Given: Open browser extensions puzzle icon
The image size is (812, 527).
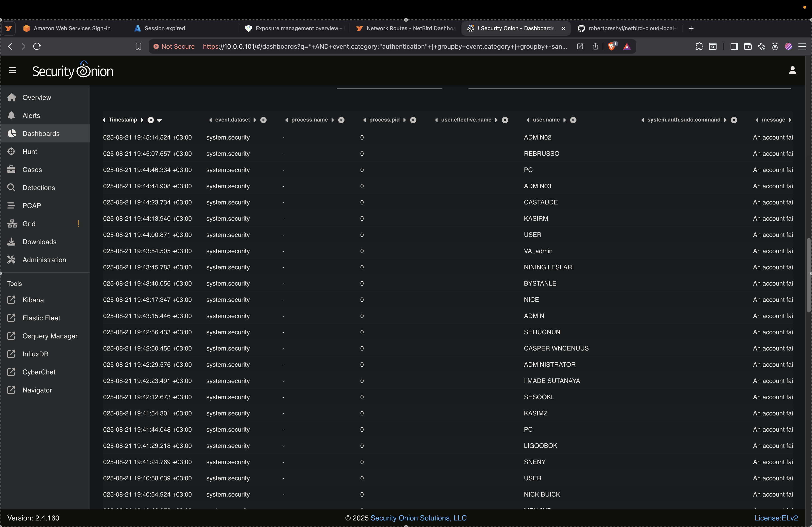Looking at the screenshot, I should 699,46.
